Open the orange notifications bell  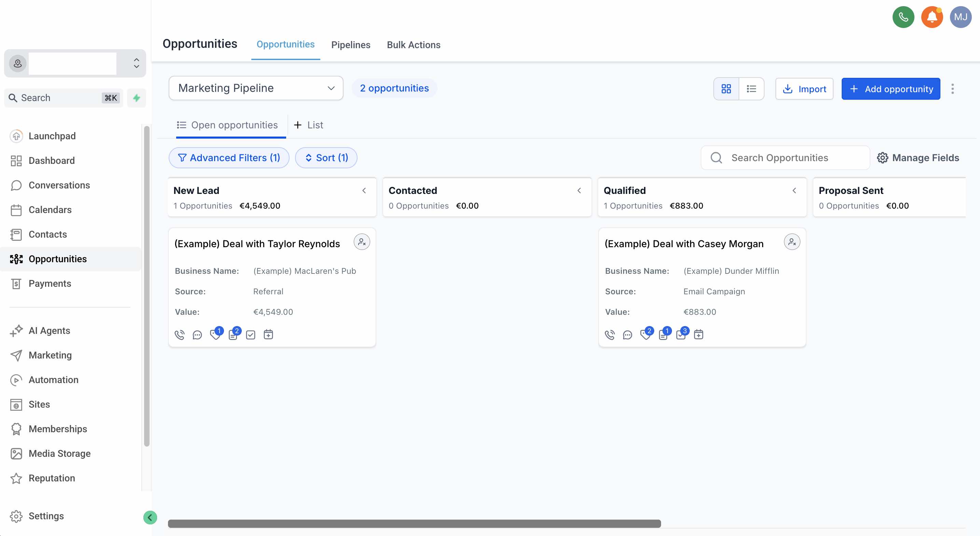932,17
